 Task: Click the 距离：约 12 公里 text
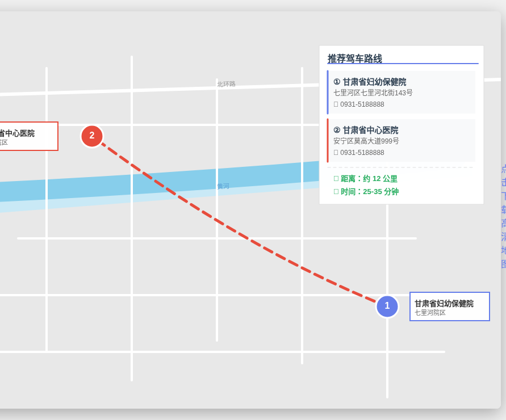(x=369, y=179)
